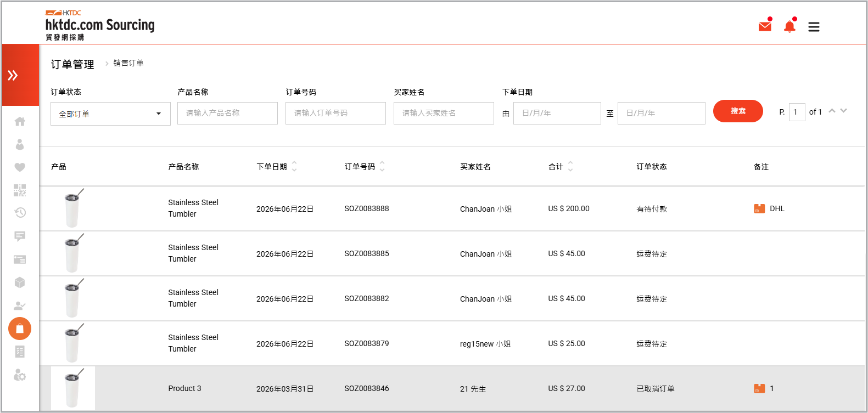Click the 销售订单 breadcrumb
Viewport: 868px width, 413px height.
[x=128, y=63]
